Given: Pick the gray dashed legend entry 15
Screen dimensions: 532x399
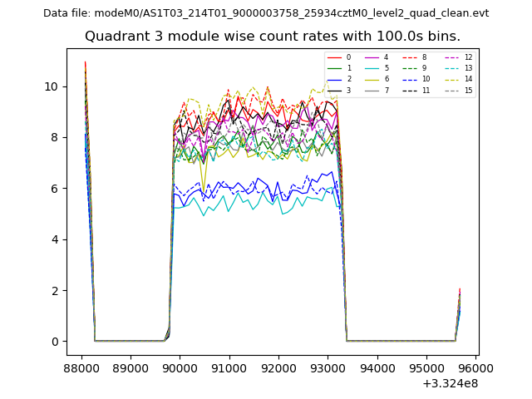Looking at the screenshot, I should [451, 90].
